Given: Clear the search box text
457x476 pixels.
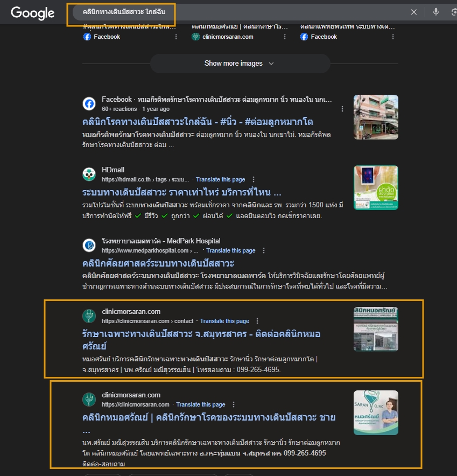Looking at the screenshot, I should pos(414,12).
